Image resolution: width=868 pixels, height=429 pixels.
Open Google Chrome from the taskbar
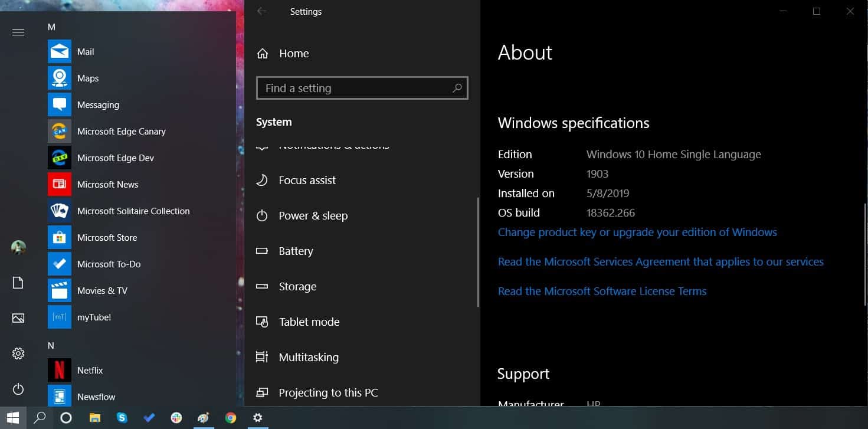tap(231, 418)
